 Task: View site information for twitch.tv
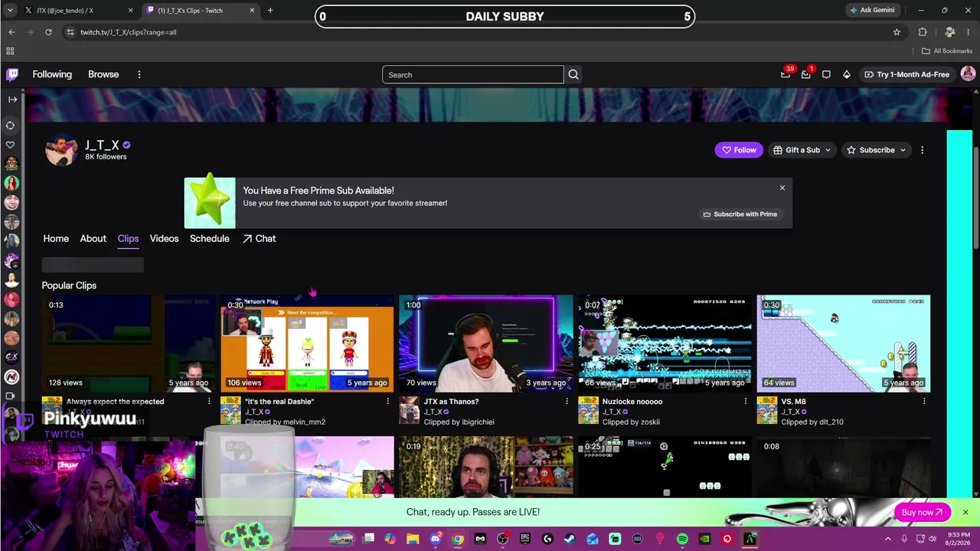tap(70, 32)
